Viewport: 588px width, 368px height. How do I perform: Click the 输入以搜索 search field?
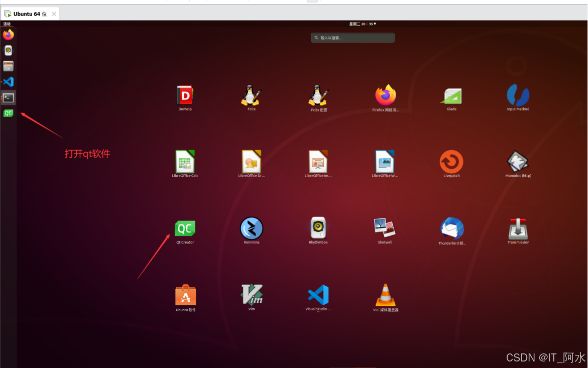point(352,38)
